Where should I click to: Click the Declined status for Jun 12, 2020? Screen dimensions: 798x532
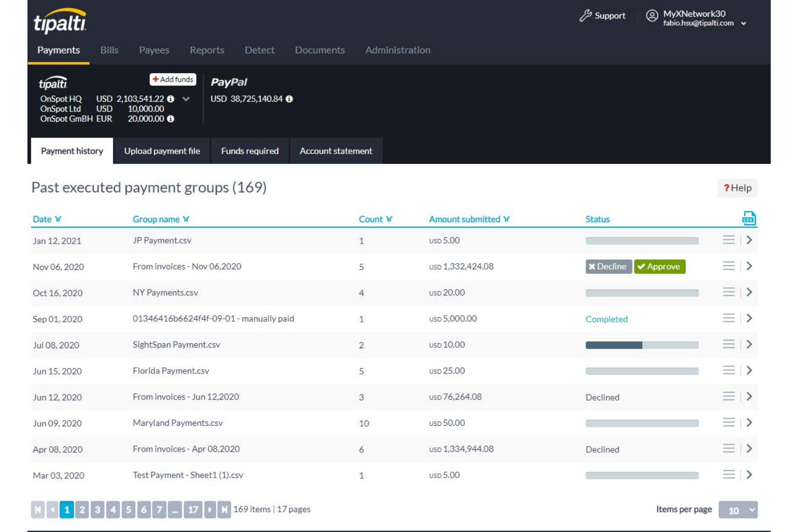(x=602, y=397)
